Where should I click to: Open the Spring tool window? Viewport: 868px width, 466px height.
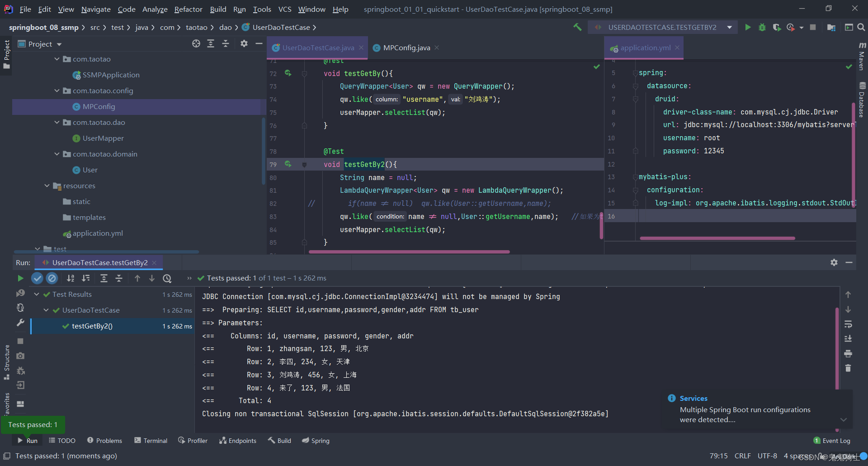click(x=316, y=440)
